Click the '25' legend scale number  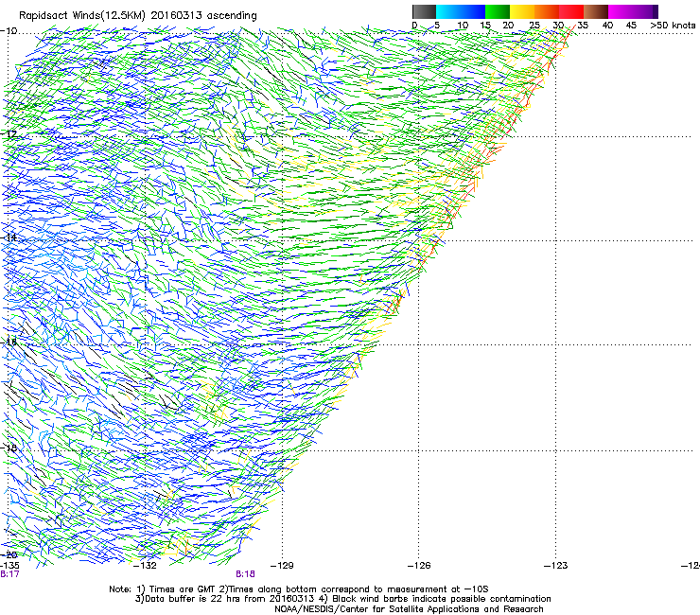coord(534,26)
